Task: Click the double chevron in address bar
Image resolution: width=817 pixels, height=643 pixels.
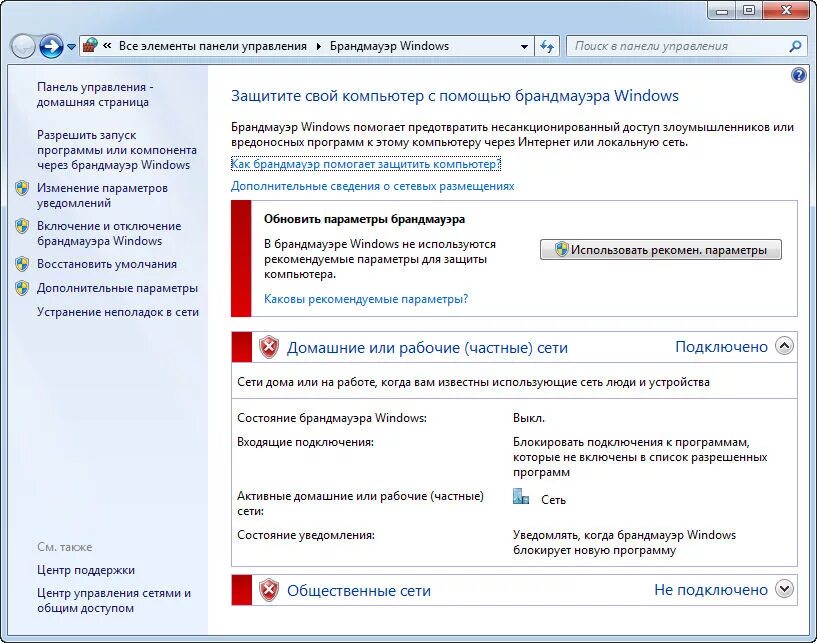Action: 107,46
